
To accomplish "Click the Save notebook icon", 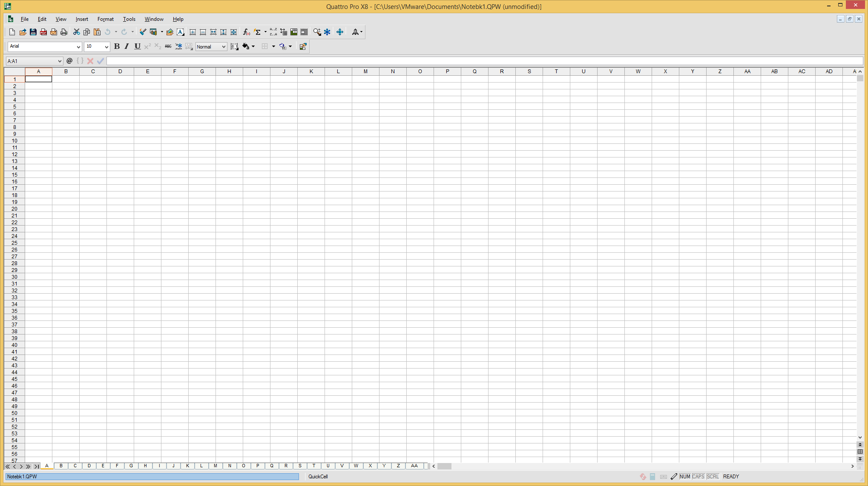I will (x=33, y=32).
